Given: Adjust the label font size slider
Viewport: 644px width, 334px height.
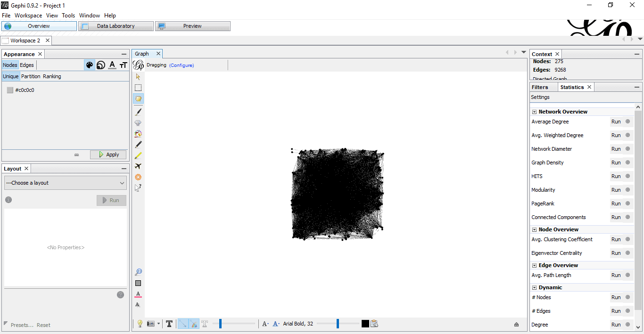Looking at the screenshot, I should (338, 324).
